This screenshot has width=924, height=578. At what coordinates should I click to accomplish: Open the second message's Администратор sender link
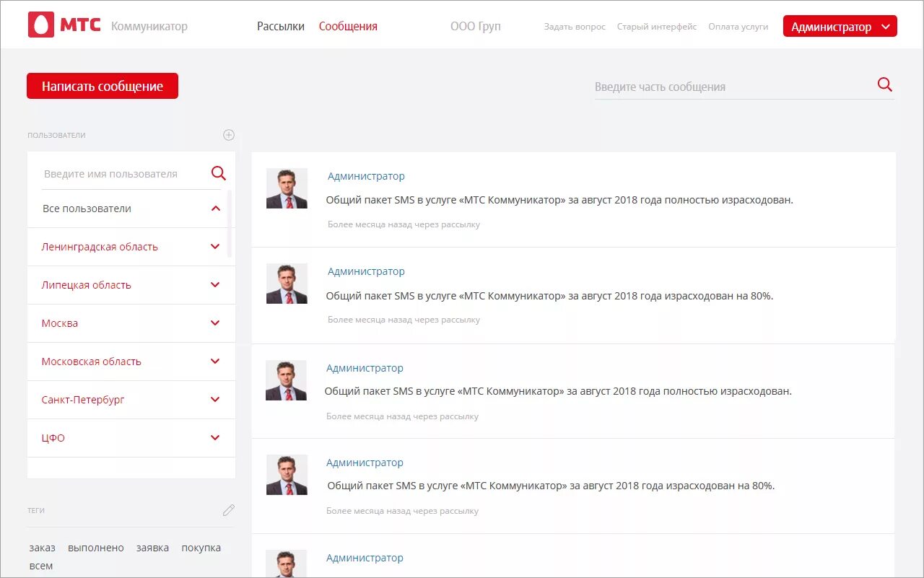click(366, 271)
